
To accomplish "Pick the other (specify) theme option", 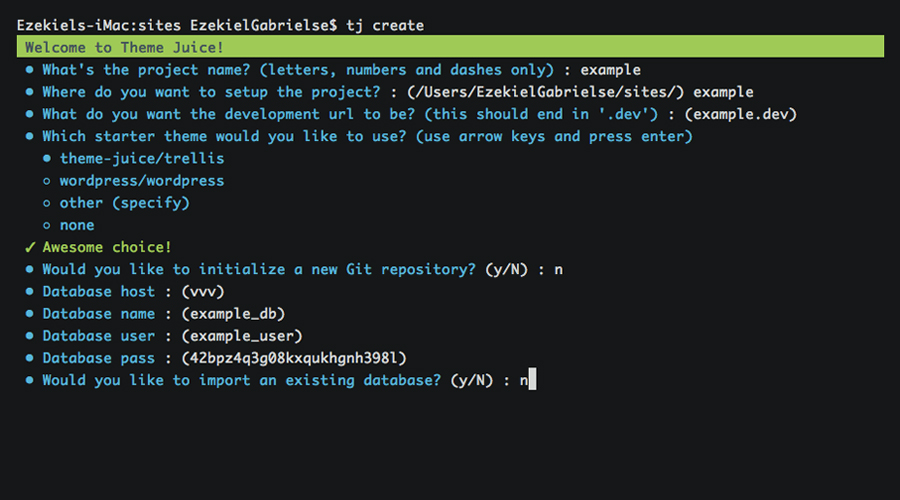I will click(x=124, y=203).
